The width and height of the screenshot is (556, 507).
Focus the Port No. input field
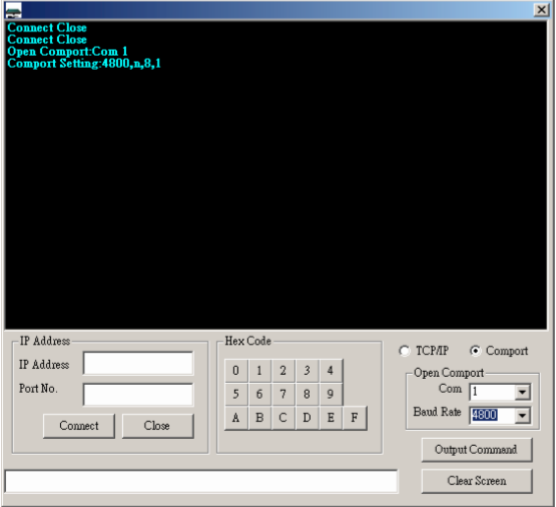point(138,394)
